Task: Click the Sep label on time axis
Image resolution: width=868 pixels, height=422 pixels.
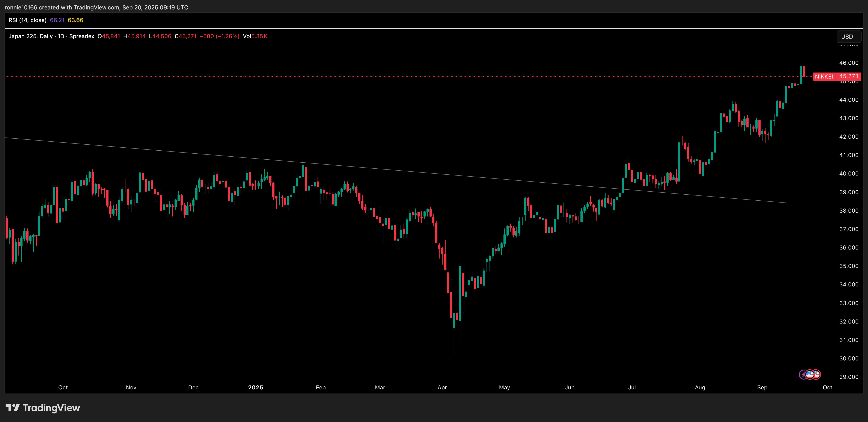Action: [x=762, y=388]
